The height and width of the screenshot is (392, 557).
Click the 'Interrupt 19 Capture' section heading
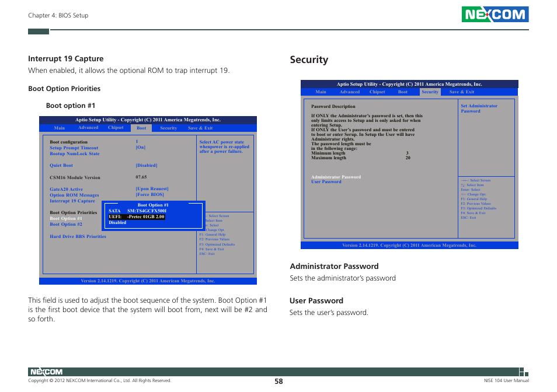click(66, 59)
